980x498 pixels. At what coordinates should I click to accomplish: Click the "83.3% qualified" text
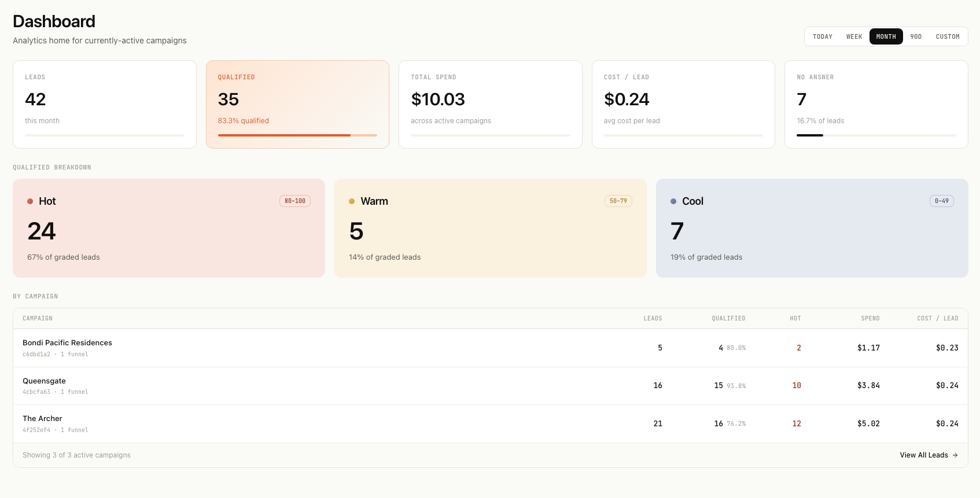tap(244, 121)
